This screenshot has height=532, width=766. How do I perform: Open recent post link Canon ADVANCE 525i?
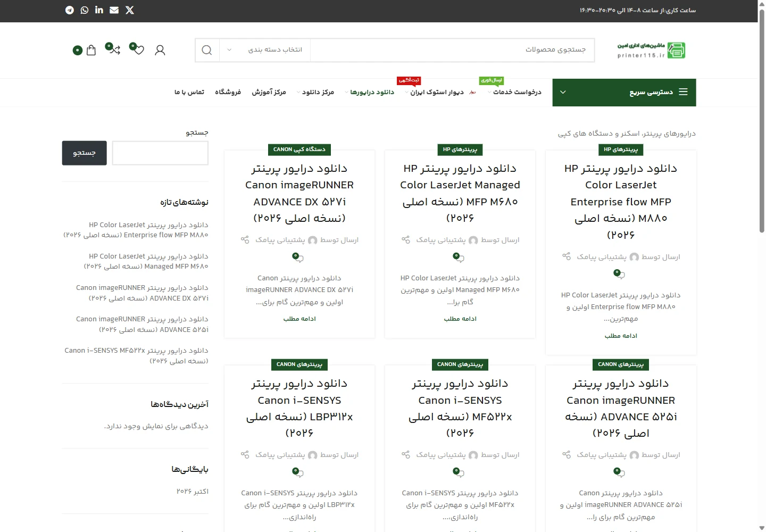(x=142, y=324)
